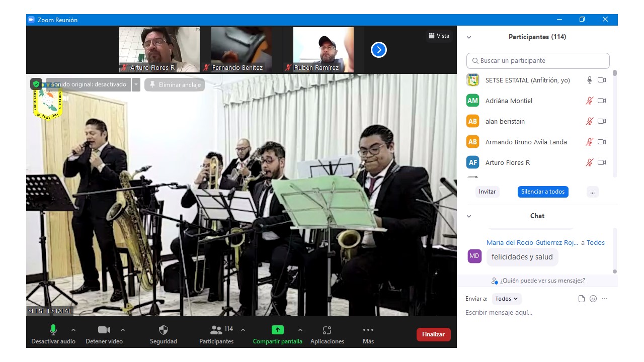Click the Buscar un participante search field
This screenshot has height=362, width=644.
coord(538,61)
